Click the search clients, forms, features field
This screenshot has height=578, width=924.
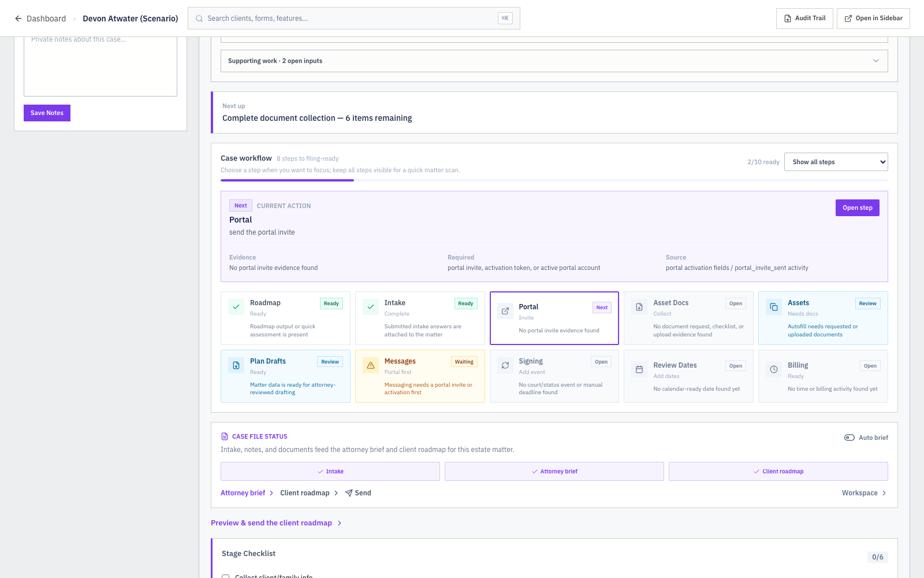tap(354, 18)
